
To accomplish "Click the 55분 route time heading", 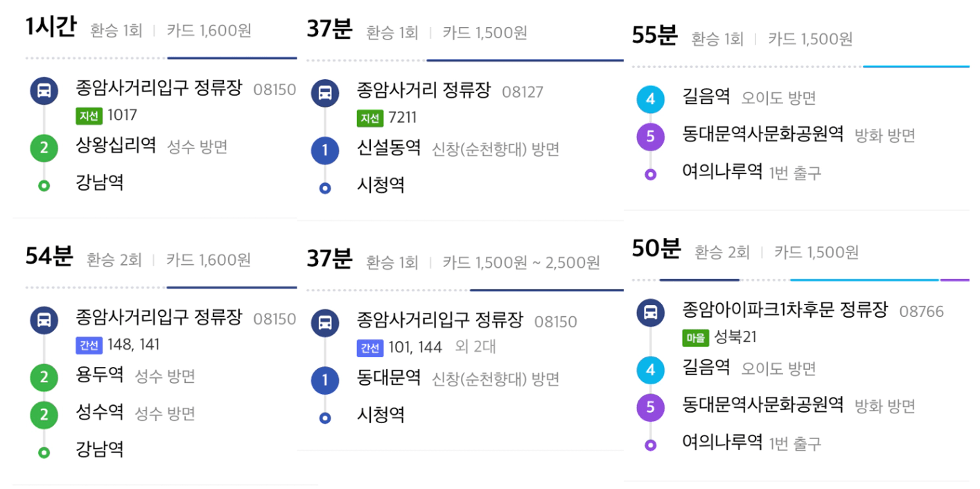I will click(654, 36).
